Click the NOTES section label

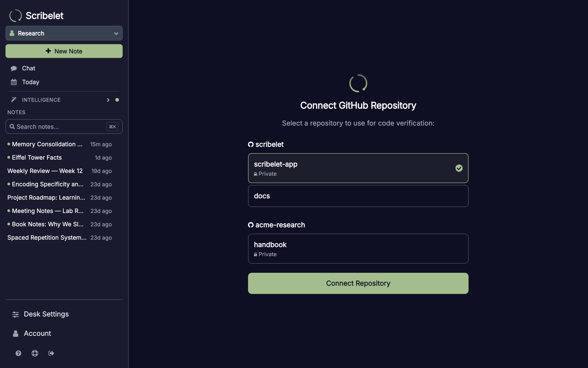(x=16, y=112)
